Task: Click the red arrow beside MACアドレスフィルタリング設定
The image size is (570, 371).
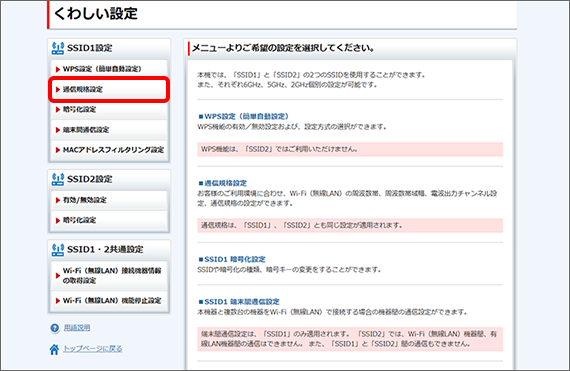Action: pyautogui.click(x=57, y=150)
